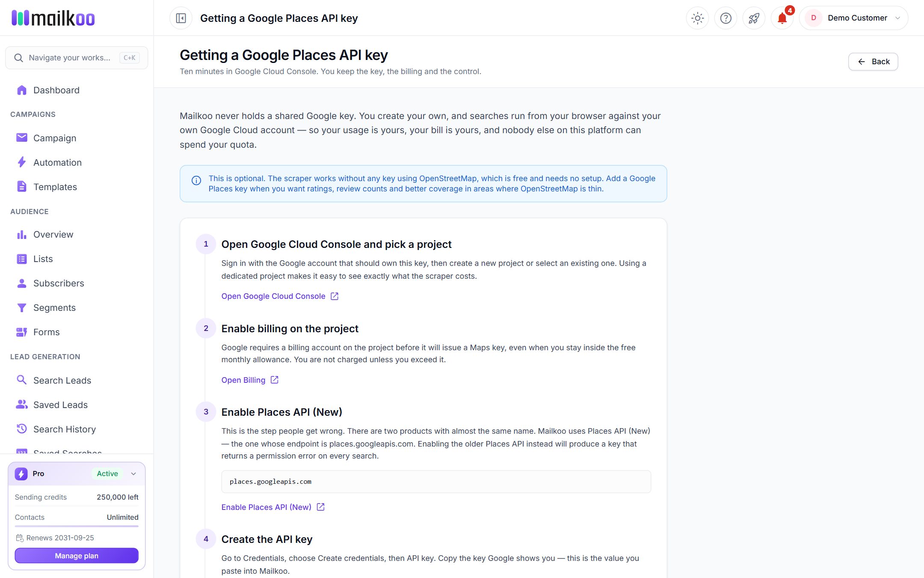
Task: Click the search magnifier icon in Navigate box
Action: [18, 58]
